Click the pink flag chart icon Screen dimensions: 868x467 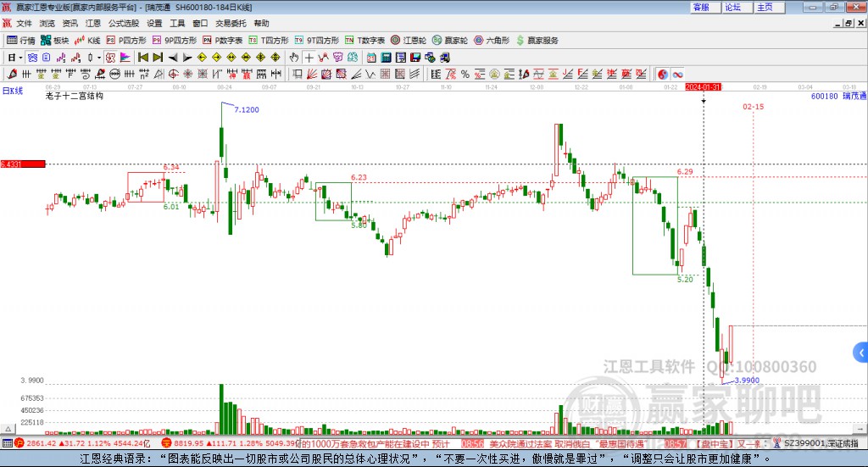(125, 58)
